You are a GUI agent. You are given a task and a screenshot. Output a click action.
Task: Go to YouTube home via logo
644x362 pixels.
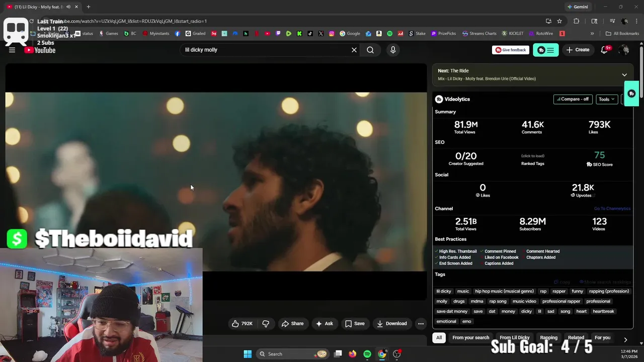[x=39, y=50]
